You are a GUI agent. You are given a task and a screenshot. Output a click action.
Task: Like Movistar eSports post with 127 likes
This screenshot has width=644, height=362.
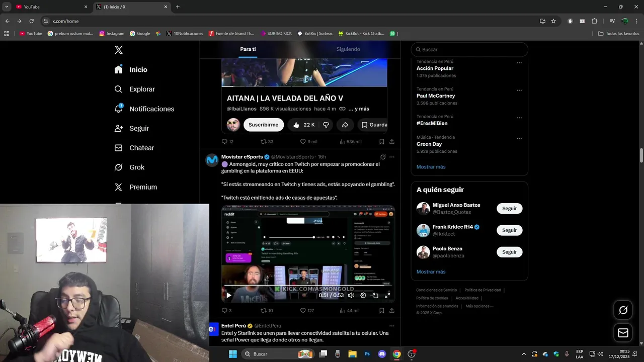tap(307, 311)
